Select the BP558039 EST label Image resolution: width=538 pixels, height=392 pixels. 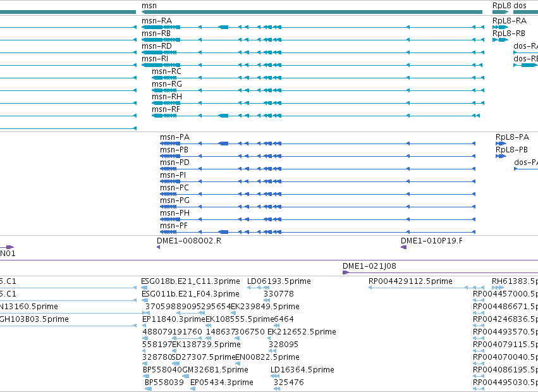164,383
